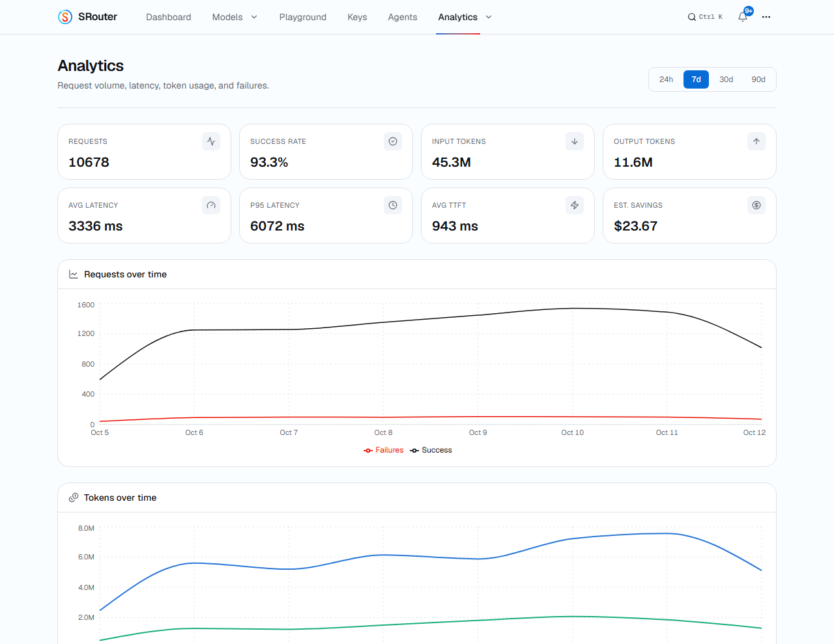Expand the Models dropdown chevron

pyautogui.click(x=254, y=17)
